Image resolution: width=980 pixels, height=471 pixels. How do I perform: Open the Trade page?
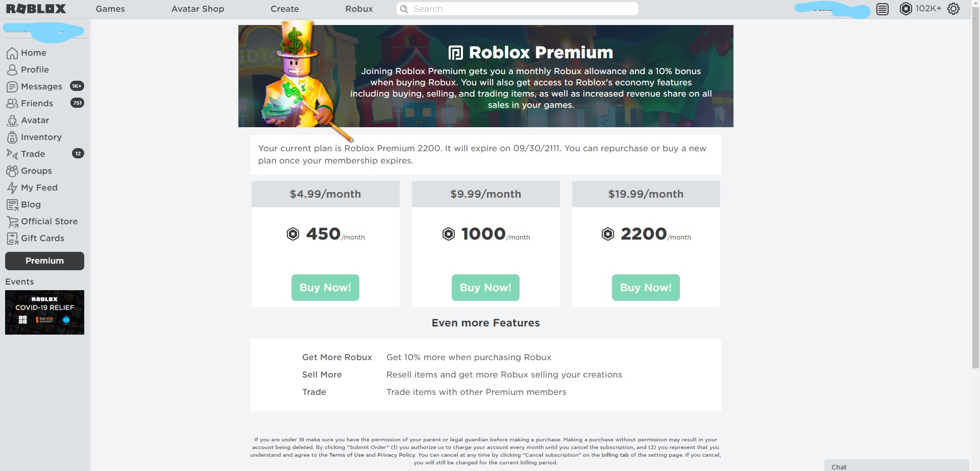(x=32, y=154)
